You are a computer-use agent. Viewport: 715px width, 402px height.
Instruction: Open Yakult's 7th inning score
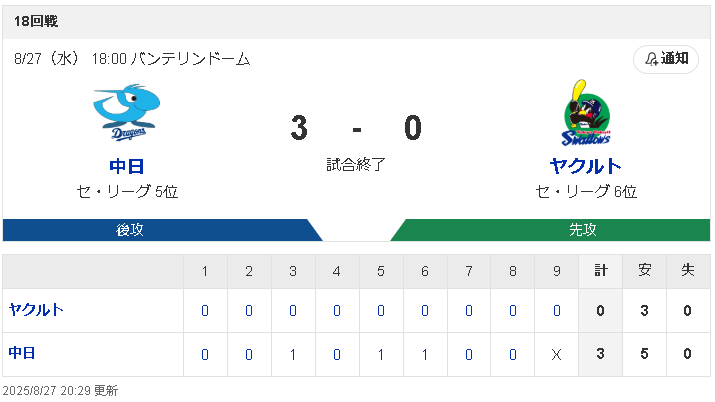(x=469, y=311)
